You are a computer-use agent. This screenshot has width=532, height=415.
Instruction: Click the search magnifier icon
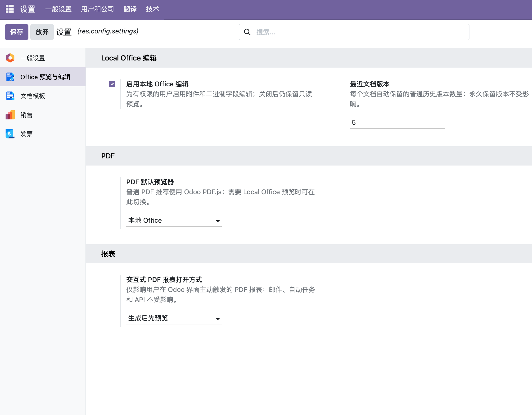[x=247, y=32]
